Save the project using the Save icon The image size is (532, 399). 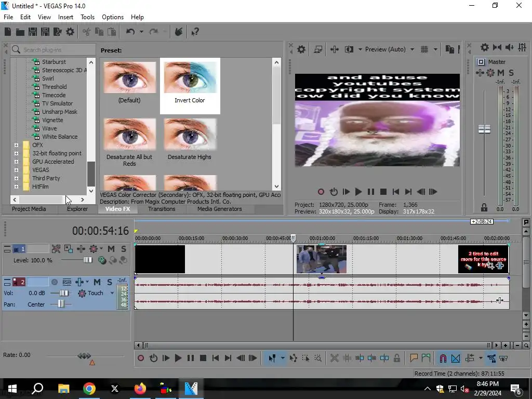tap(33, 32)
